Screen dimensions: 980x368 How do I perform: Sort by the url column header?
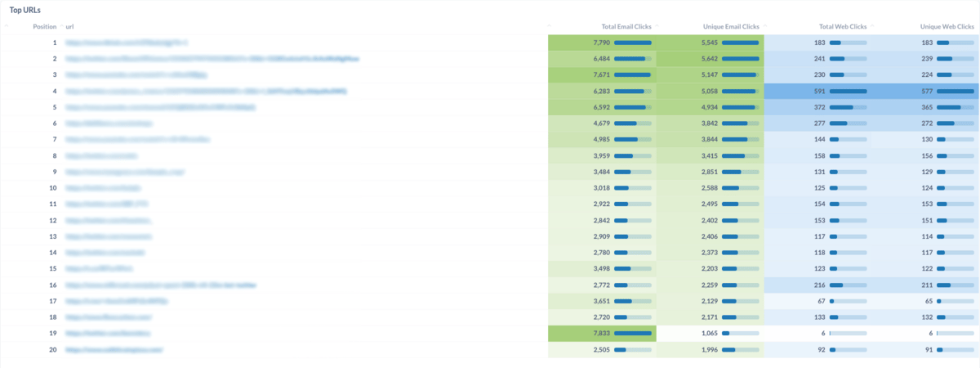(x=69, y=26)
